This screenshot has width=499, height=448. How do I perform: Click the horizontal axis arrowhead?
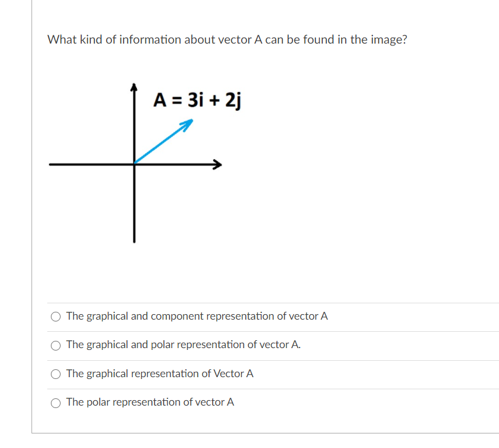218,163
